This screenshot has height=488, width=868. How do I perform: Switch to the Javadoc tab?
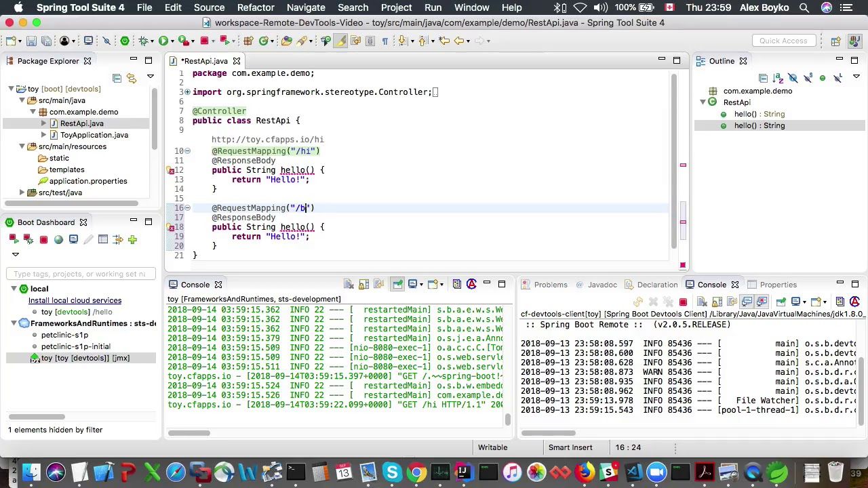click(602, 285)
